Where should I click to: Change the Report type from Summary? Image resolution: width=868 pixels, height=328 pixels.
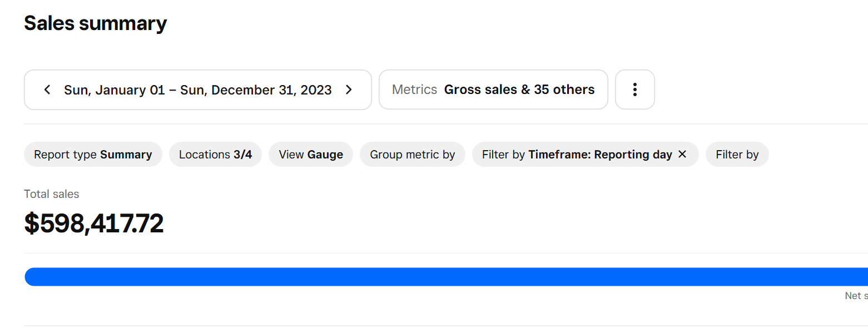[93, 155]
